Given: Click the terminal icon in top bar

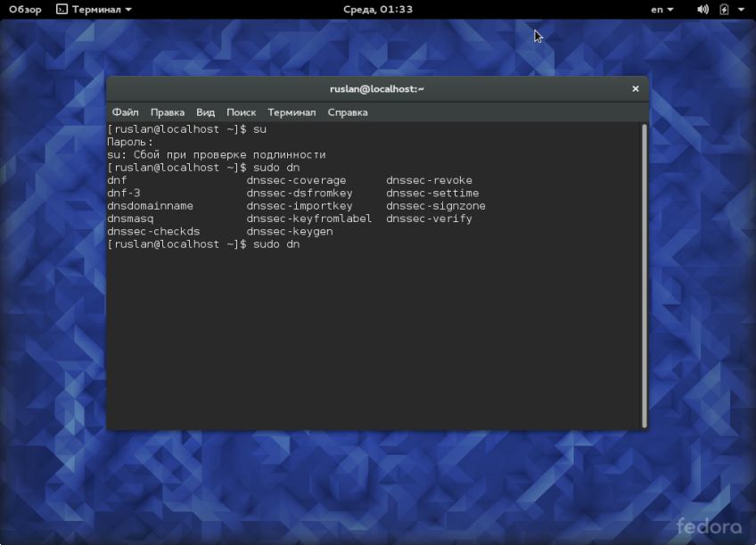Looking at the screenshot, I should 62,9.
